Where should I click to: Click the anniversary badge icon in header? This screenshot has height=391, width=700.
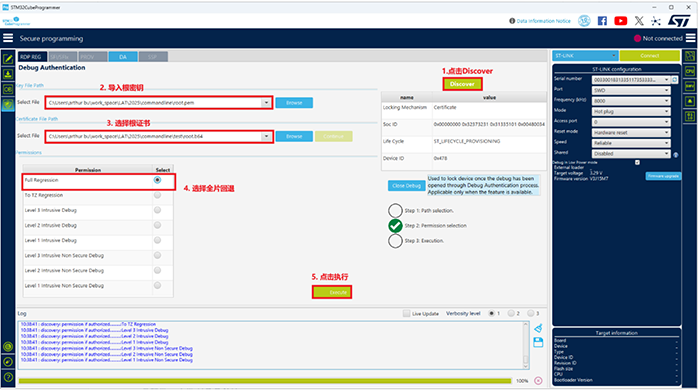point(584,21)
